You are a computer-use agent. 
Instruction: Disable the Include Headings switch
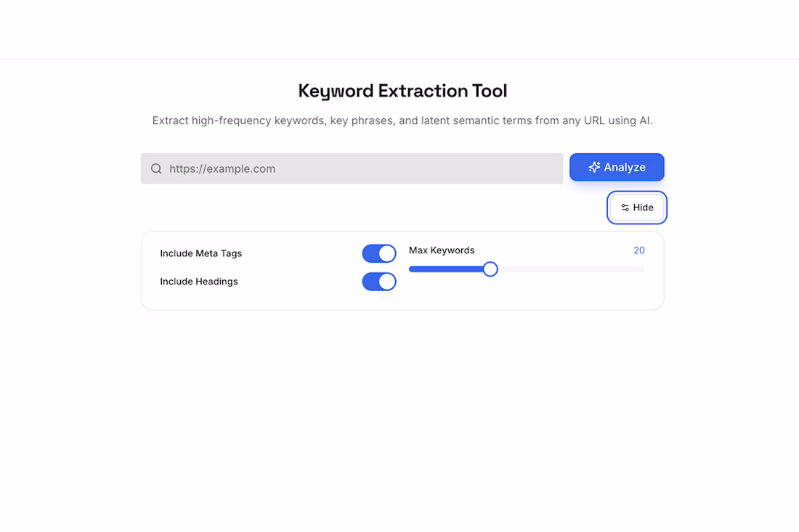pyautogui.click(x=378, y=282)
